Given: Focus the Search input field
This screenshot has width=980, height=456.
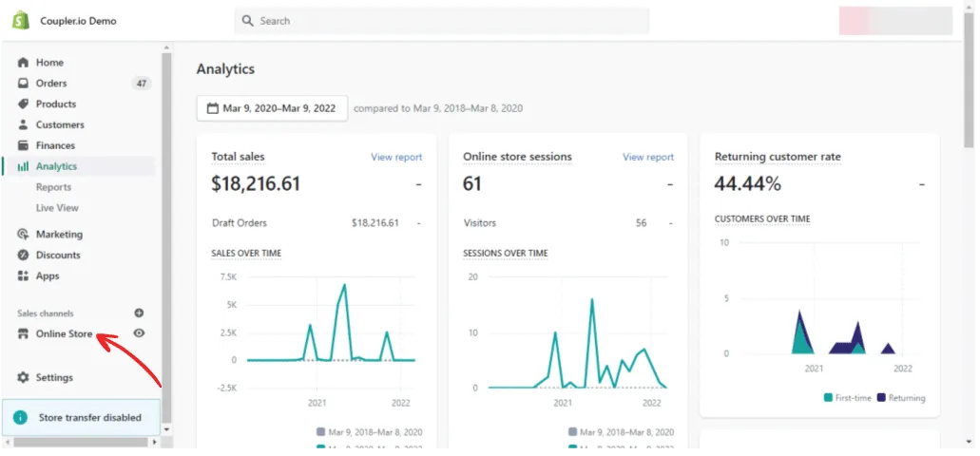Looking at the screenshot, I should (441, 21).
